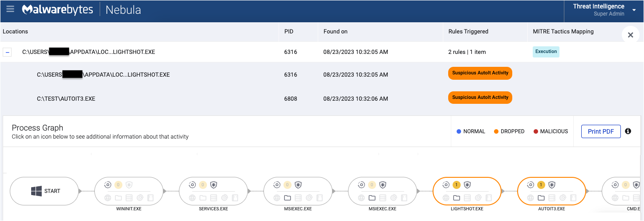
Task: Click Suspicious AutoIt Activity badge for AUTOIT3.EXE row
Action: coord(480,98)
